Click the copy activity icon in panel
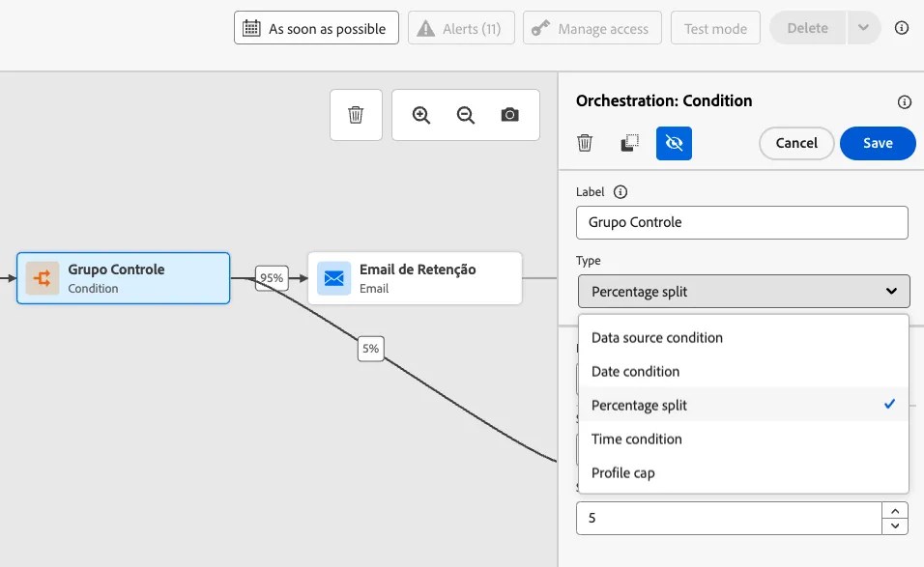This screenshot has height=567, width=924. (x=629, y=143)
